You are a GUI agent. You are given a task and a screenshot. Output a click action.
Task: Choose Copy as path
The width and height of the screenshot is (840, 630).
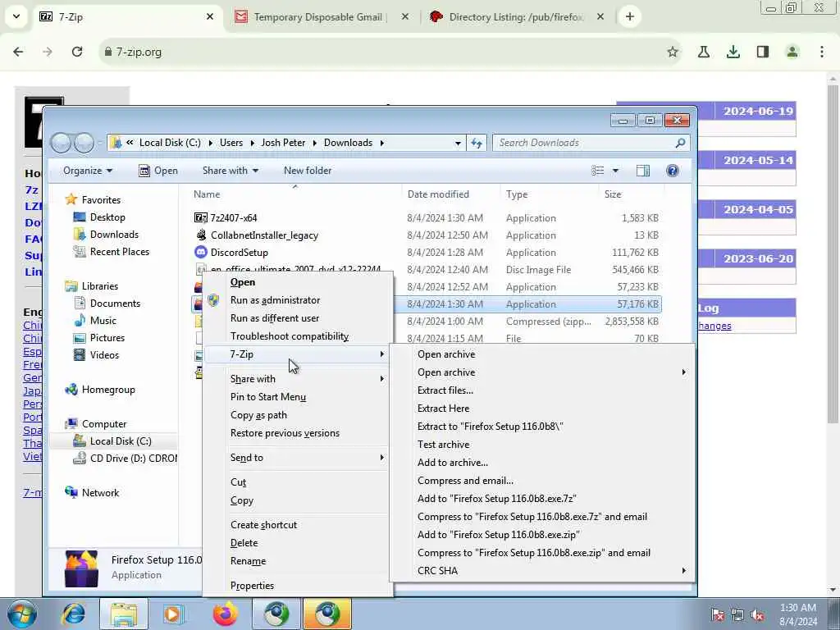tap(258, 415)
